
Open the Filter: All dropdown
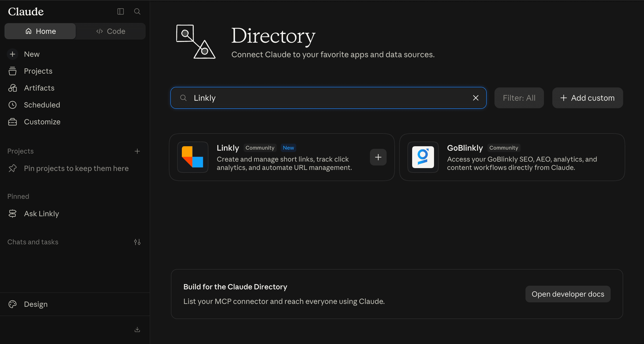coord(519,98)
